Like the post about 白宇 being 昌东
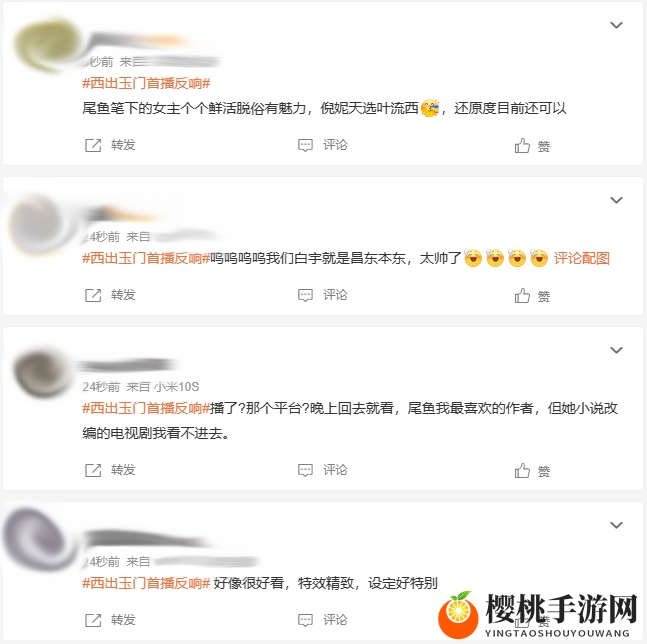647x644 pixels. [x=522, y=295]
